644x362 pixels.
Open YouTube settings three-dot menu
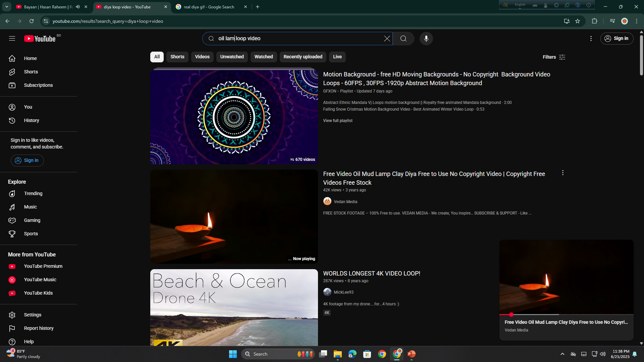coord(591,39)
